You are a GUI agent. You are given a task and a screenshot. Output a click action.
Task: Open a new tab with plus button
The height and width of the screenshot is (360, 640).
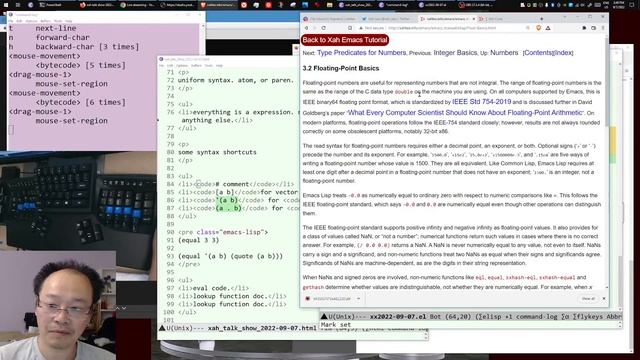point(542,18)
